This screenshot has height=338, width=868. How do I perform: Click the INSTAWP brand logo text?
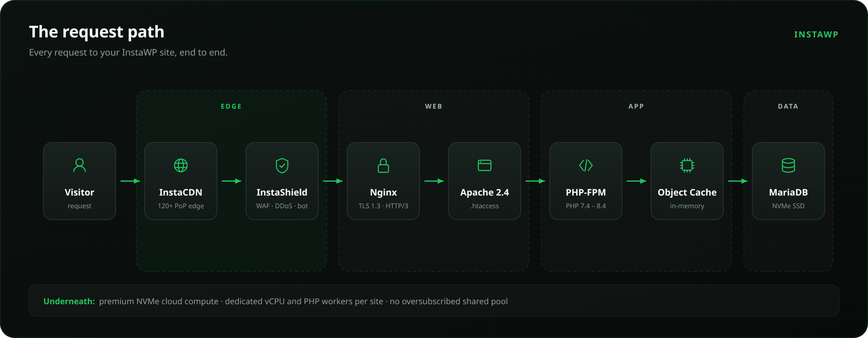click(816, 34)
